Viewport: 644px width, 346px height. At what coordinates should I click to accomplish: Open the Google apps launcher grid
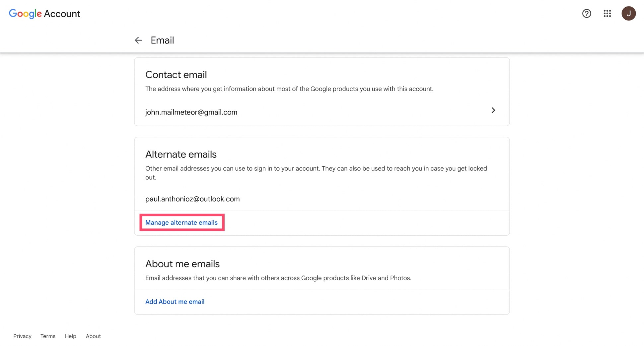607,14
